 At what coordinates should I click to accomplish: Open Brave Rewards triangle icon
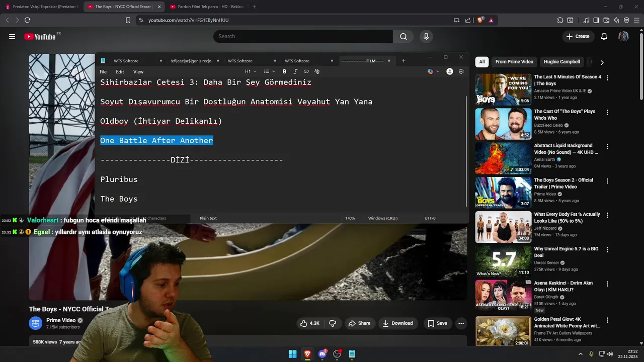coord(491,20)
